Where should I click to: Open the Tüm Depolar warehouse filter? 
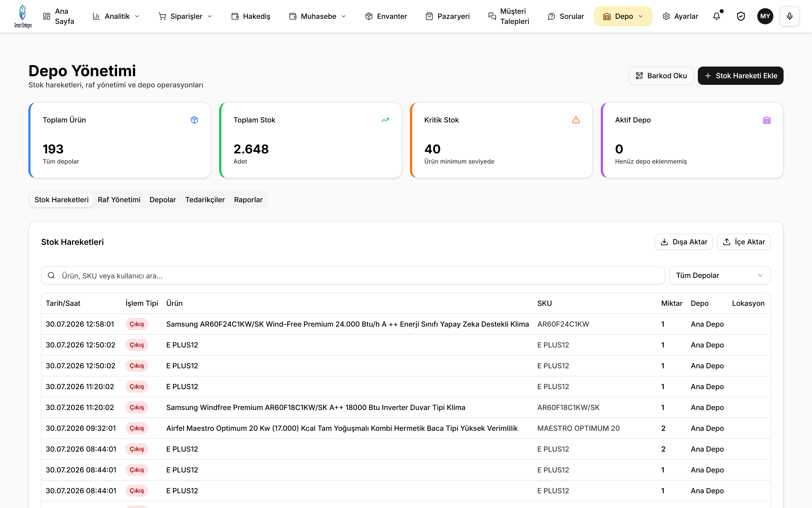(x=720, y=276)
